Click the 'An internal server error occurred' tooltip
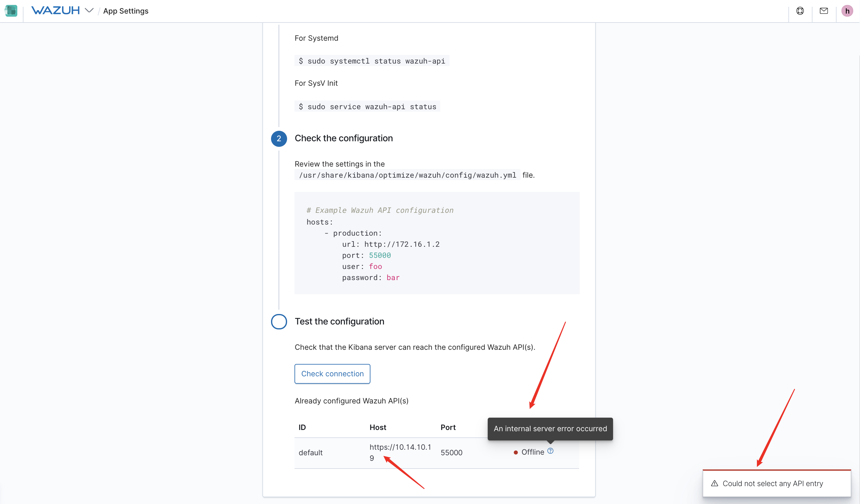Viewport: 860px width, 504px height. click(550, 429)
